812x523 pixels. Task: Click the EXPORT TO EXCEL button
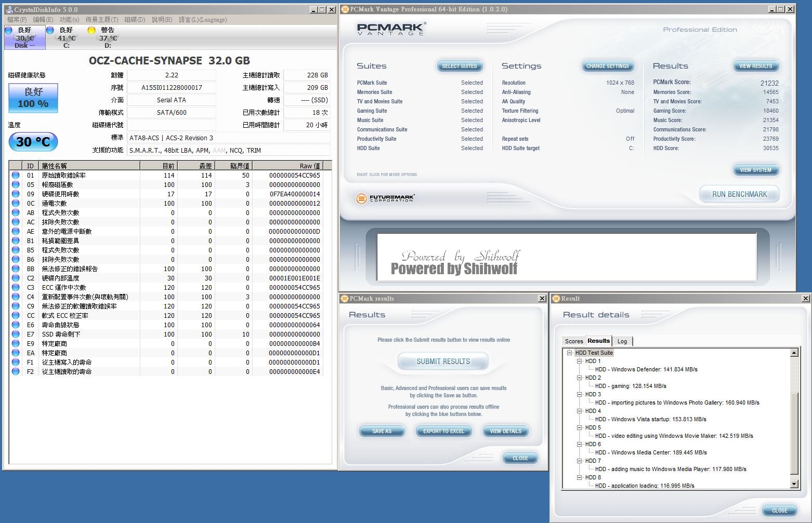[x=443, y=431]
